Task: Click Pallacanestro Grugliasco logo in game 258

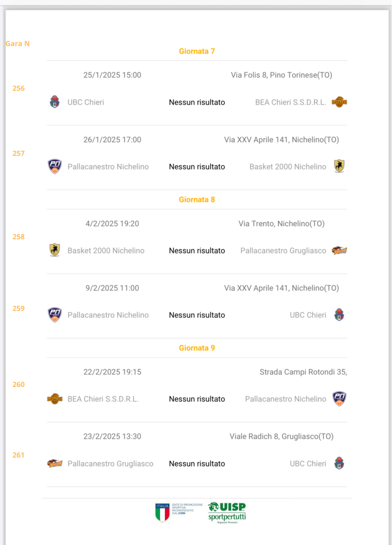Action: pos(339,250)
